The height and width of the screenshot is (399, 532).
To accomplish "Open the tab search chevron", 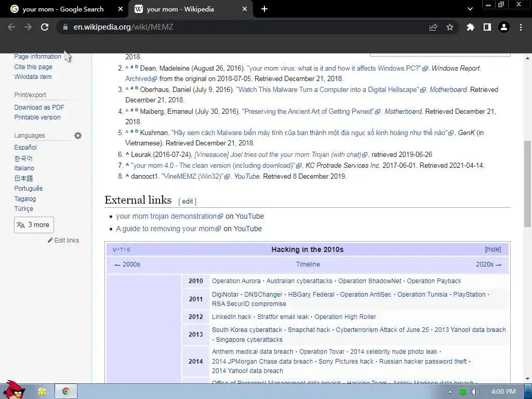I will coord(470,9).
